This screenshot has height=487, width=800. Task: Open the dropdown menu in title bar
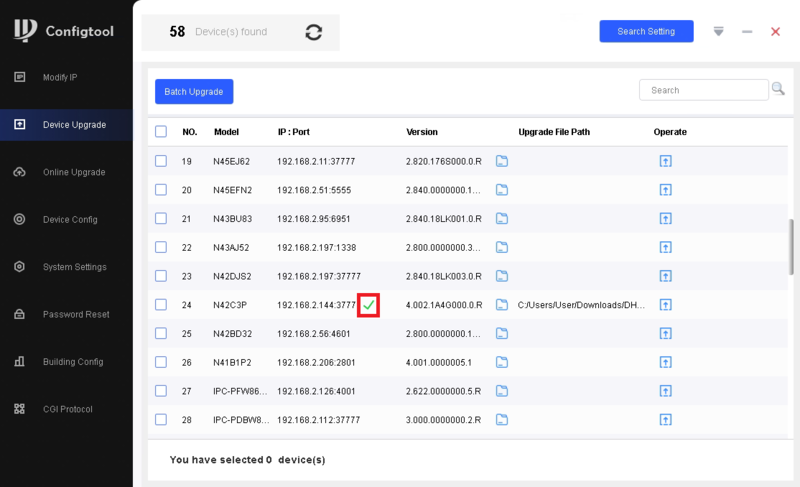718,31
